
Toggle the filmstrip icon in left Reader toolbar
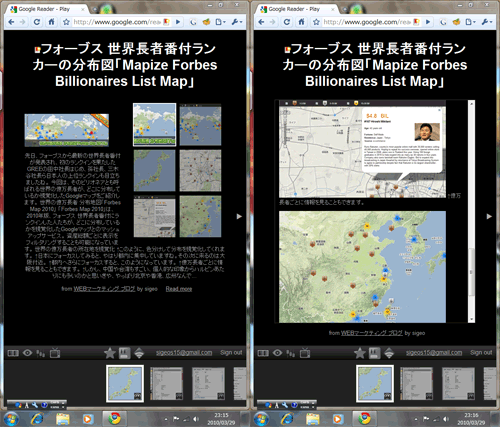13,353
